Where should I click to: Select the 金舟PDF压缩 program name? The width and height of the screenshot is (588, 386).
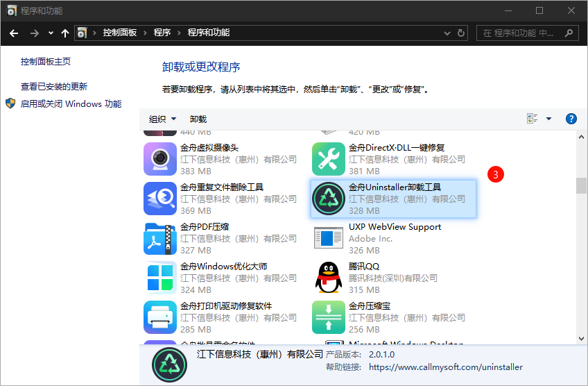coord(205,227)
